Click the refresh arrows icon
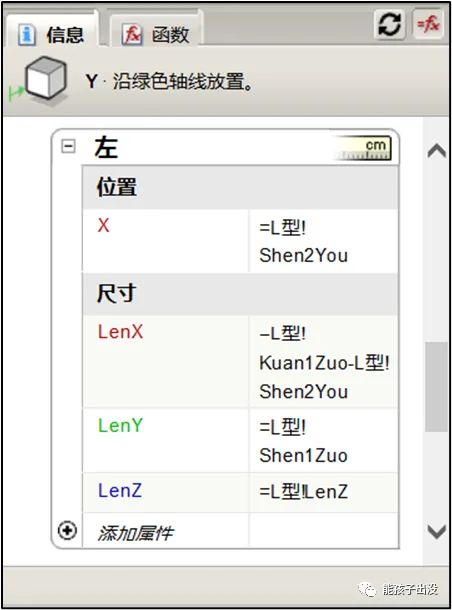Viewport: 452px width, 610px height. 389,25
